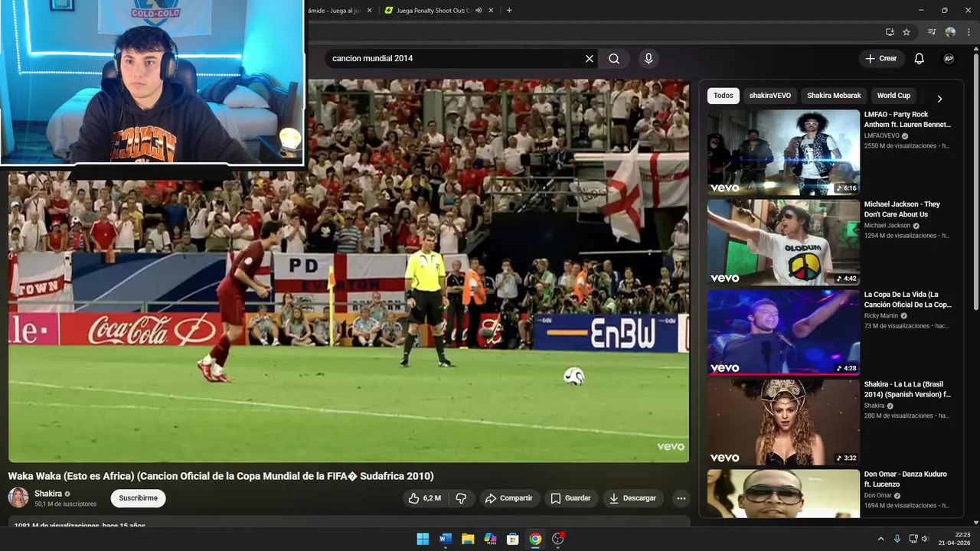Select the shakiraVEVO filter chip
The height and width of the screenshot is (551, 980).
point(770,96)
